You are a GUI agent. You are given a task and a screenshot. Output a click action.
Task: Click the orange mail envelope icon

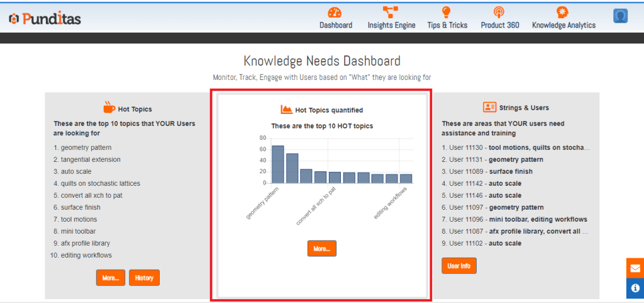635,268
